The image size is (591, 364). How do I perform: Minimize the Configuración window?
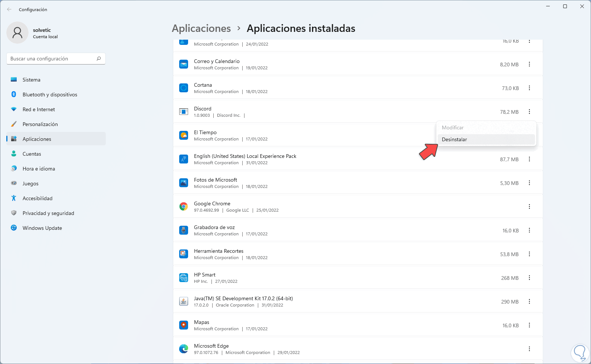point(548,6)
